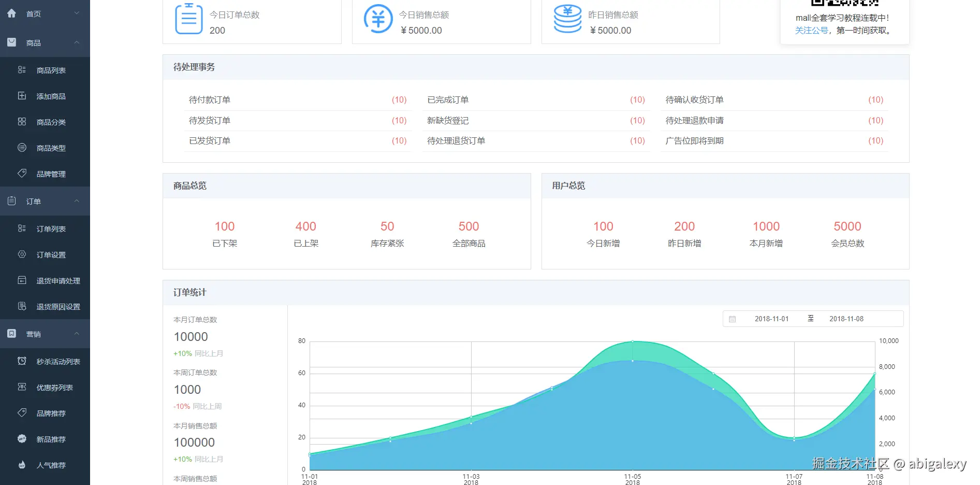
Task: Click 人气推荐 sidebar label
Action: [51, 465]
